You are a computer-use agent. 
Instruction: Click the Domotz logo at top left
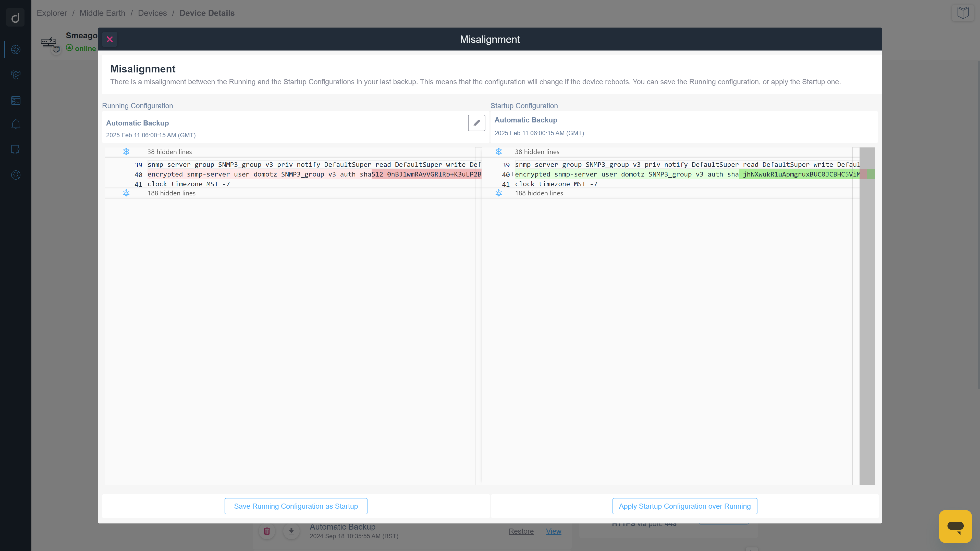15,17
